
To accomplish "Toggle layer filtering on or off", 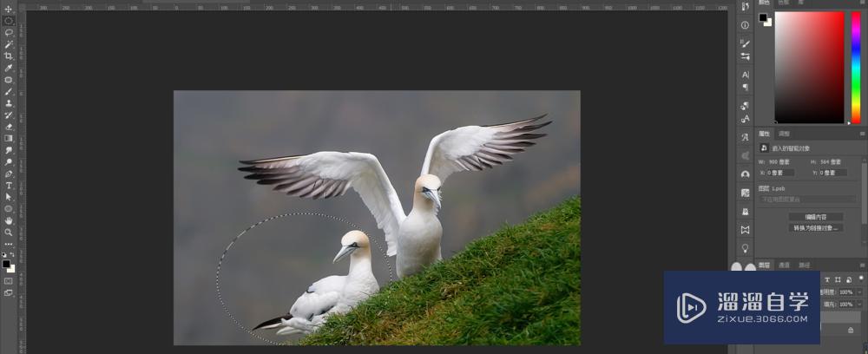I will tap(861, 279).
